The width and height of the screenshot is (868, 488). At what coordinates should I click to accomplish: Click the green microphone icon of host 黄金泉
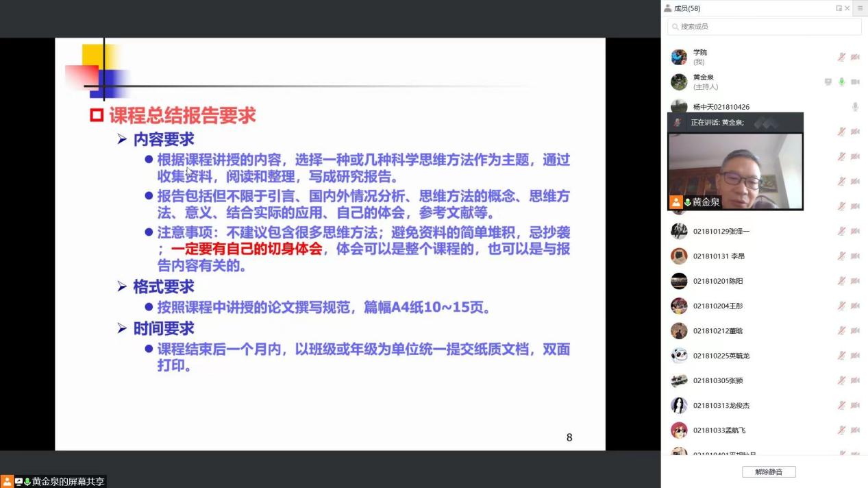tap(841, 82)
